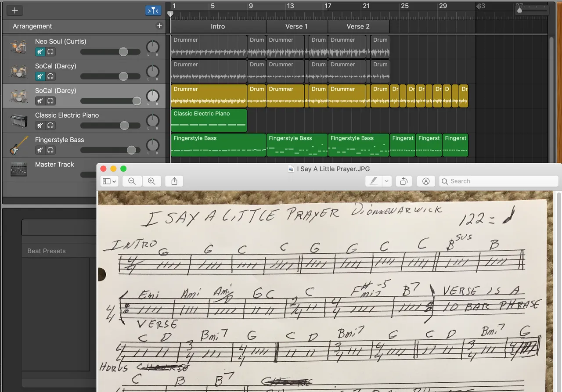Solo the Fingerstyle Bass track

(50, 150)
